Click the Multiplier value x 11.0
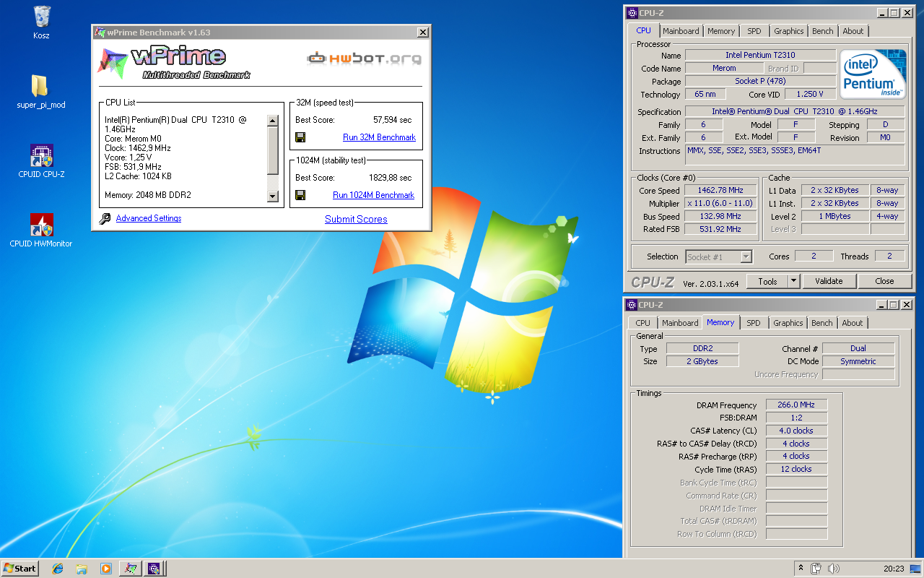The height and width of the screenshot is (578, 924). pyautogui.click(x=720, y=204)
